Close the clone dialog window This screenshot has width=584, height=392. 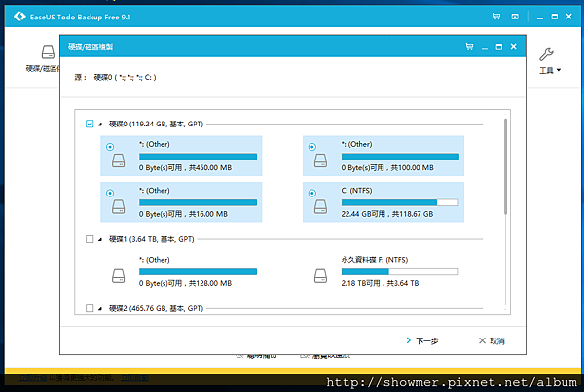(x=514, y=46)
